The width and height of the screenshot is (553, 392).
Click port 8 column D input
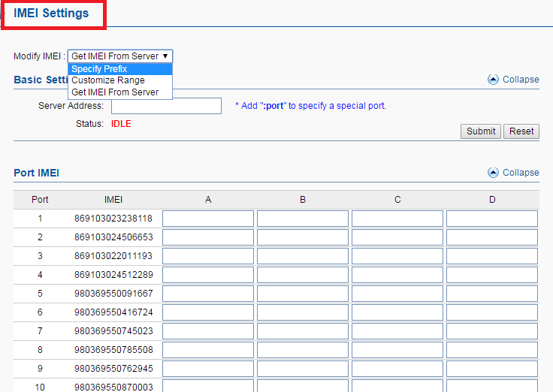pyautogui.click(x=492, y=350)
